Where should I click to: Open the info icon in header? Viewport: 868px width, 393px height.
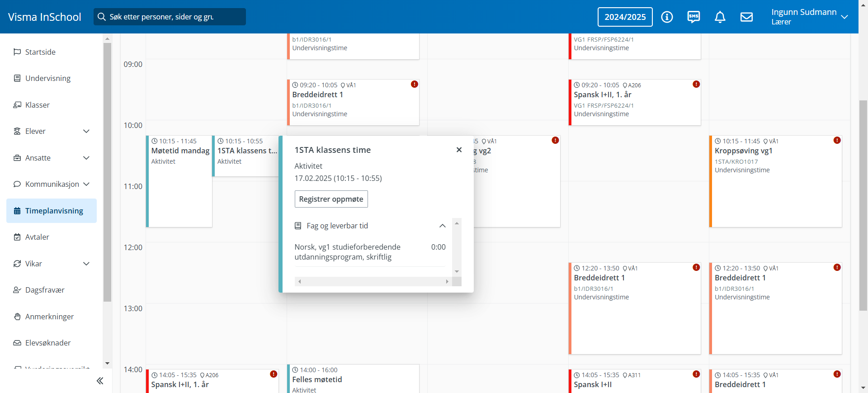coord(667,17)
